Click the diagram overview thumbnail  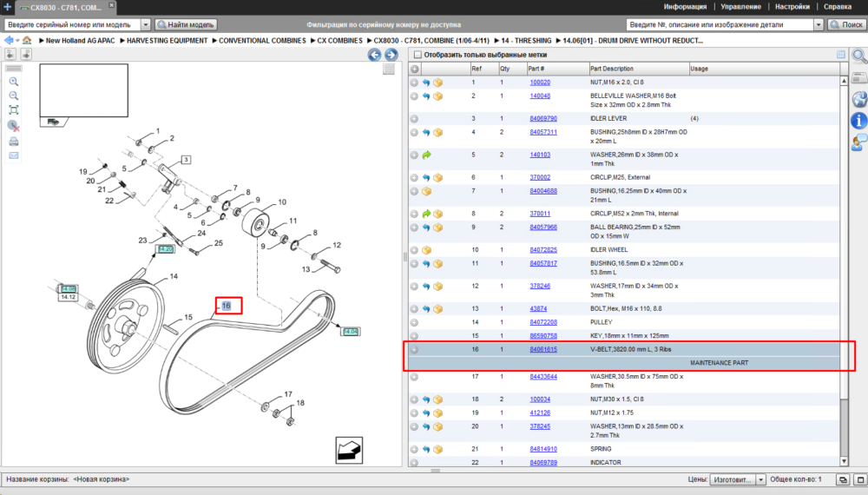(83, 90)
